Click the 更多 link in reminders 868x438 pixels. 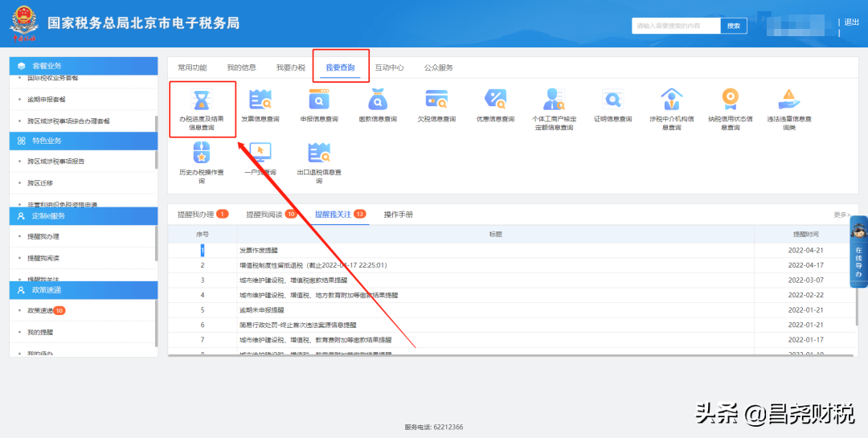[x=840, y=215]
